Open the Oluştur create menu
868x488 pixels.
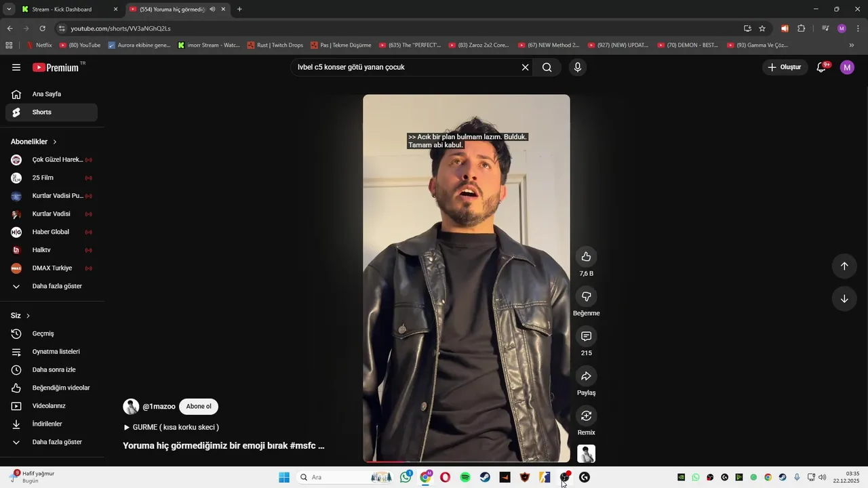point(784,67)
